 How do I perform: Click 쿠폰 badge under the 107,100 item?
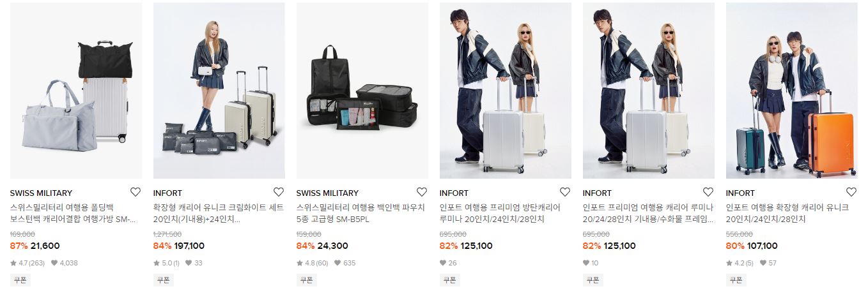[736, 280]
